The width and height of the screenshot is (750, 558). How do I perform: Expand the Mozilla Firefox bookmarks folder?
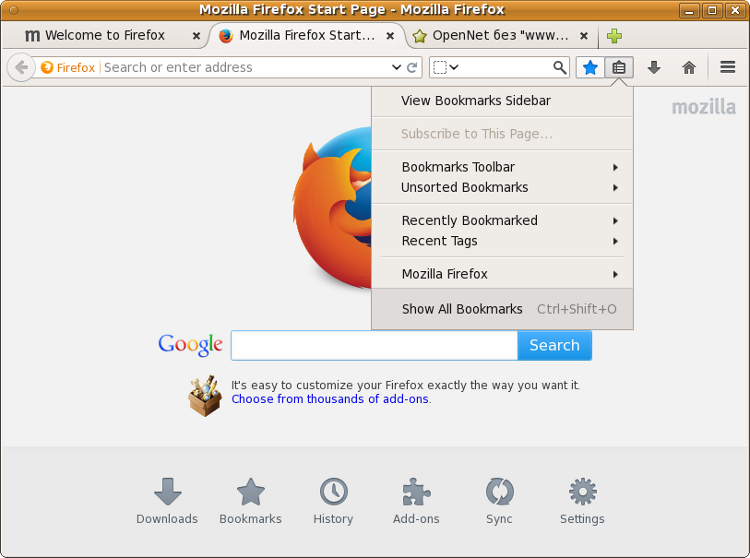[502, 274]
